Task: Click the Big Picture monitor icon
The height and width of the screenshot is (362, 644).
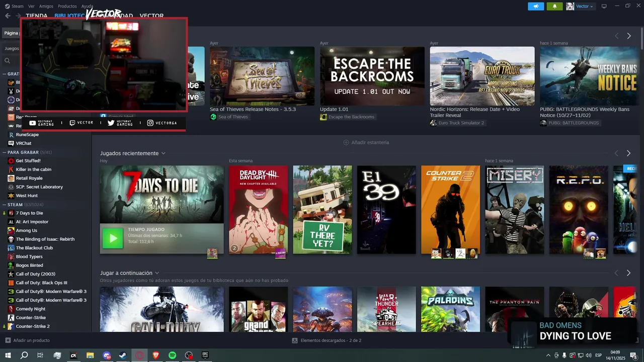Action: point(604,6)
